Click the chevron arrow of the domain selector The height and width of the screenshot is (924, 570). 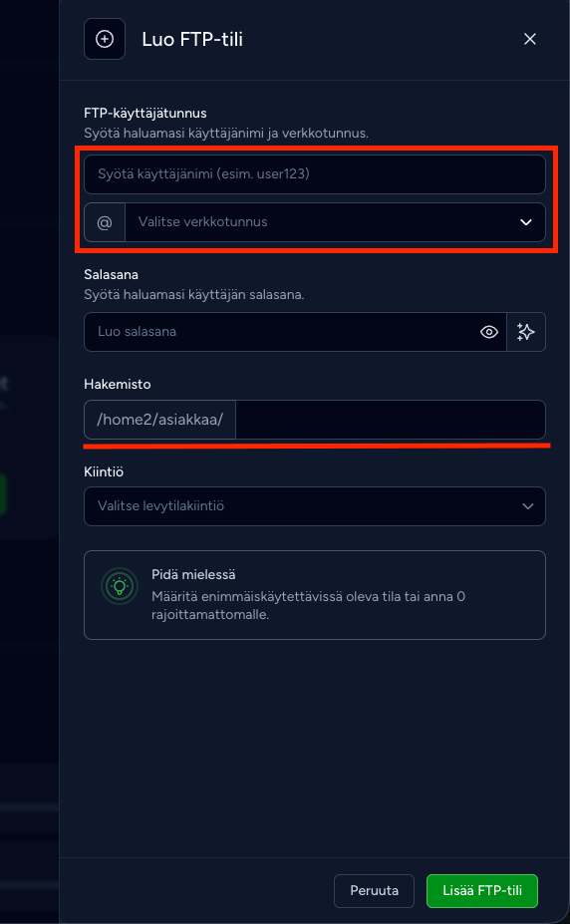click(526, 222)
